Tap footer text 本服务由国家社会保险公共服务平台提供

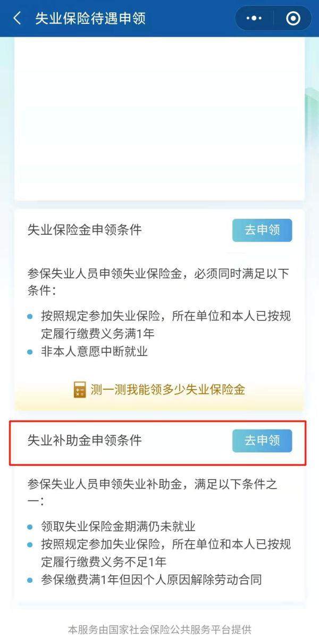point(159,630)
